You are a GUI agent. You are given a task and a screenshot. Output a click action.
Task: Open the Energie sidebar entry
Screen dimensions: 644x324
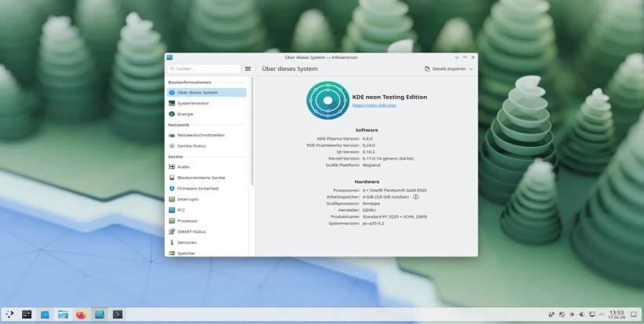pos(207,114)
